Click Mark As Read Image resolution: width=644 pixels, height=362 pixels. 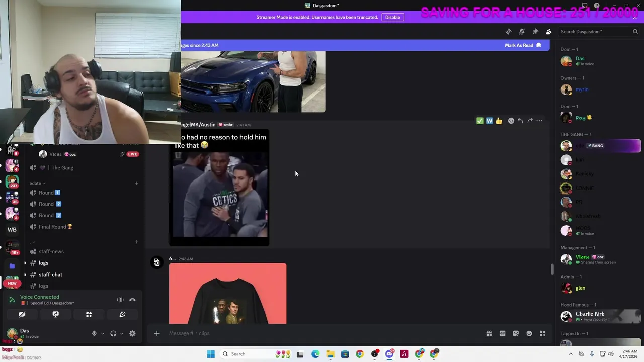[x=523, y=45]
